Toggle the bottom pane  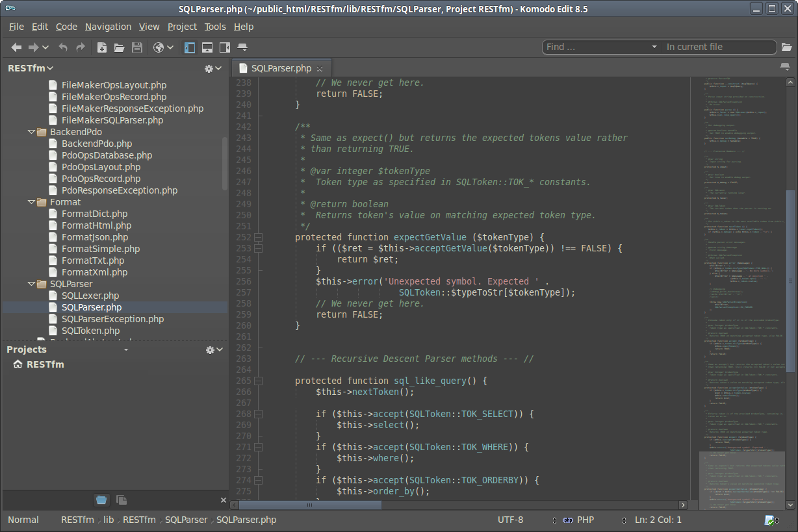(207, 47)
